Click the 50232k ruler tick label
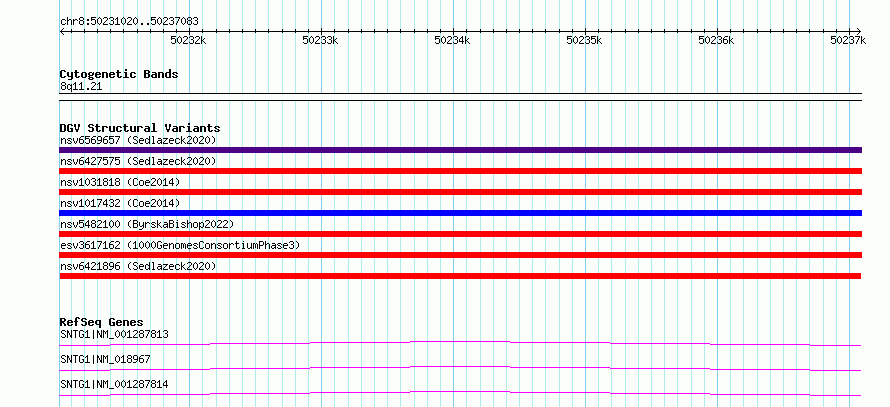 188,40
